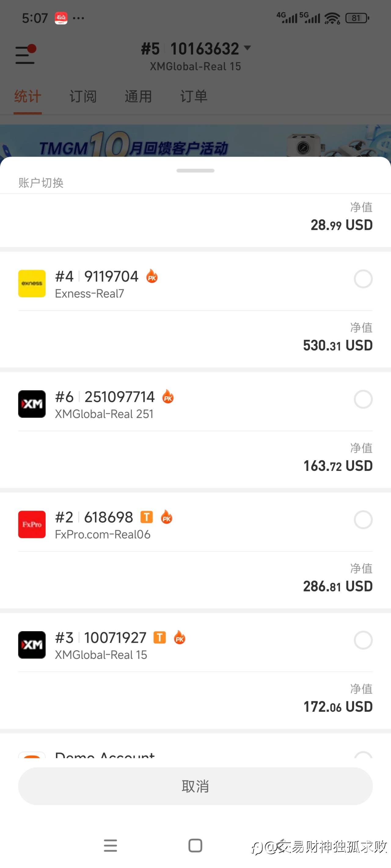
Task: Select the Exness-Real7 account radio button
Action: 363,279
